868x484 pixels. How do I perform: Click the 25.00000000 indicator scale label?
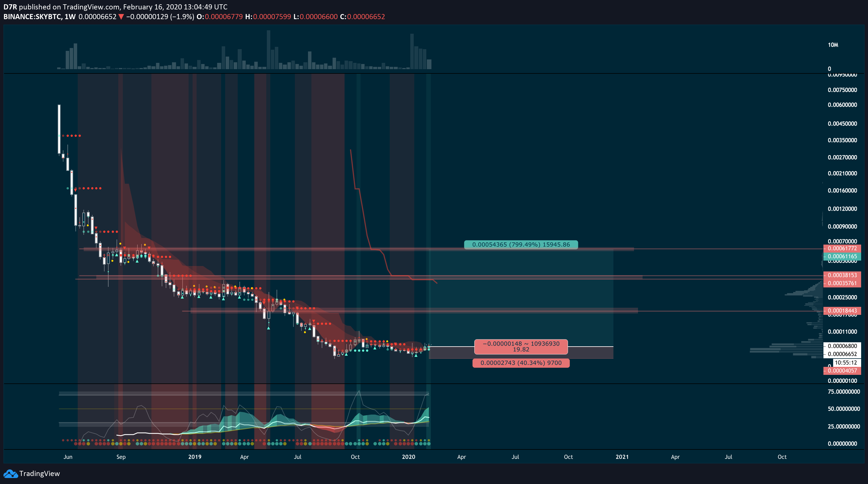tap(844, 427)
